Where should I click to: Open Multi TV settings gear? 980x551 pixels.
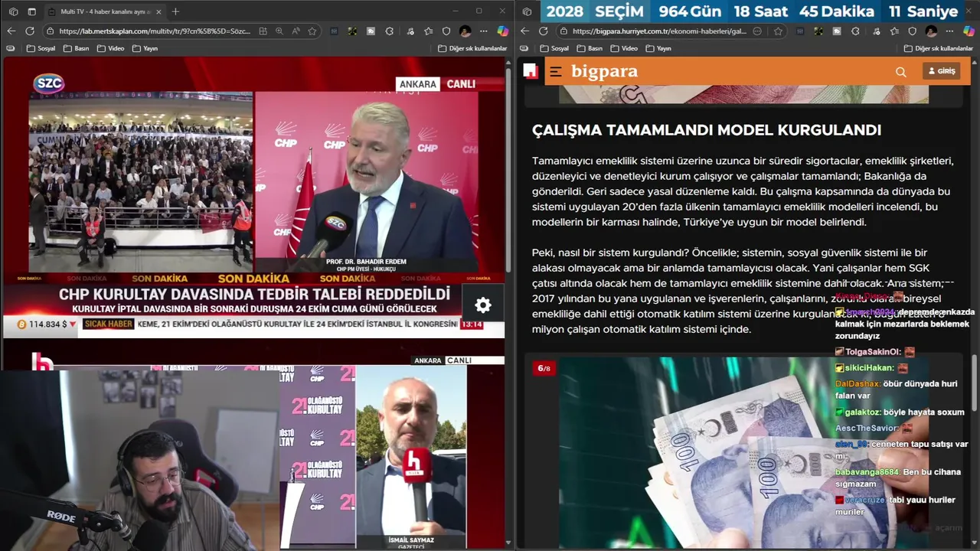pos(483,305)
